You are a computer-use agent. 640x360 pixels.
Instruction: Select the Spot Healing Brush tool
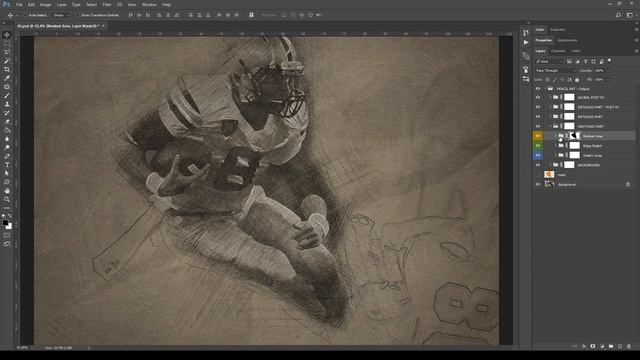[x=7, y=87]
